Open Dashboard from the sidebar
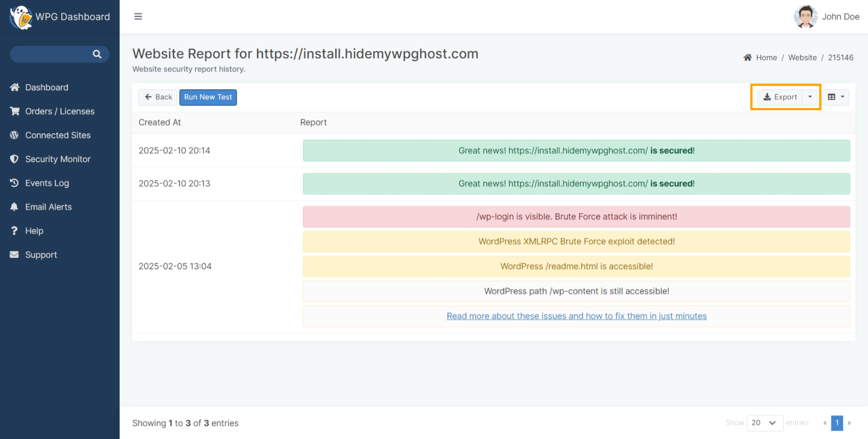Viewport: 868px width, 439px height. pos(47,87)
